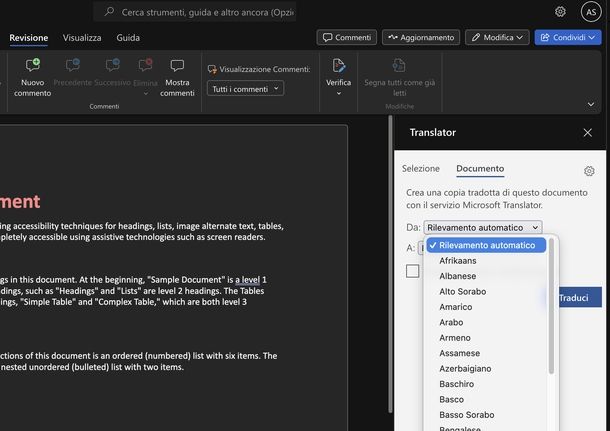Switch to the Revisione tab
This screenshot has width=610, height=431.
[29, 38]
